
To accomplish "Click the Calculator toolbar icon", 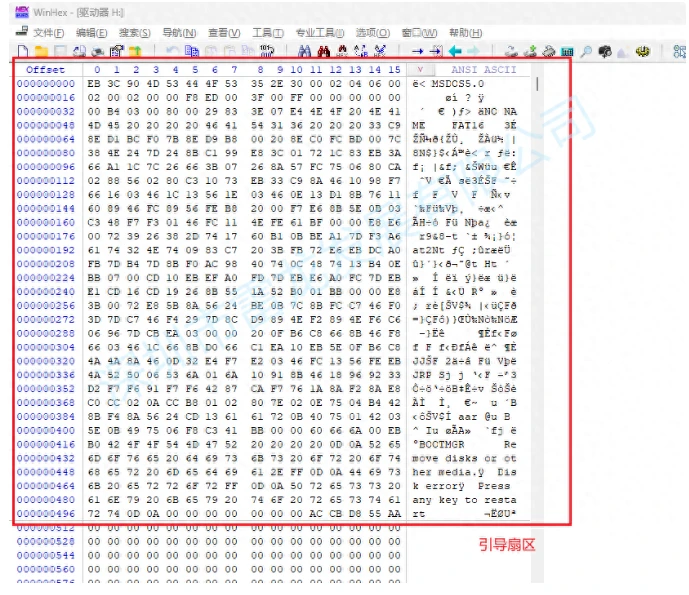I will pos(567,50).
